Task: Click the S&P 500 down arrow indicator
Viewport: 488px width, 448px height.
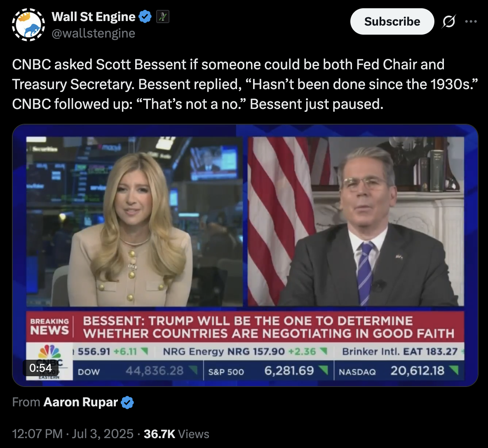Action: pos(324,370)
